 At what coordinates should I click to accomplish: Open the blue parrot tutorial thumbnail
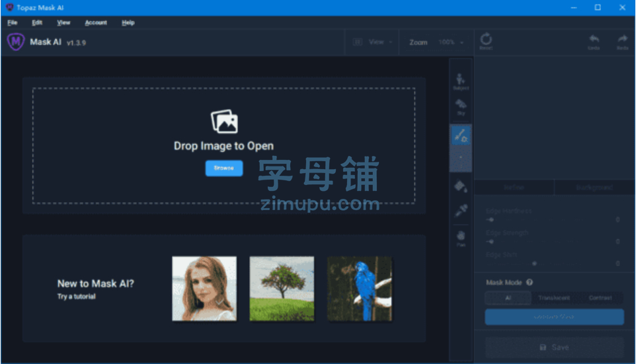(x=360, y=289)
